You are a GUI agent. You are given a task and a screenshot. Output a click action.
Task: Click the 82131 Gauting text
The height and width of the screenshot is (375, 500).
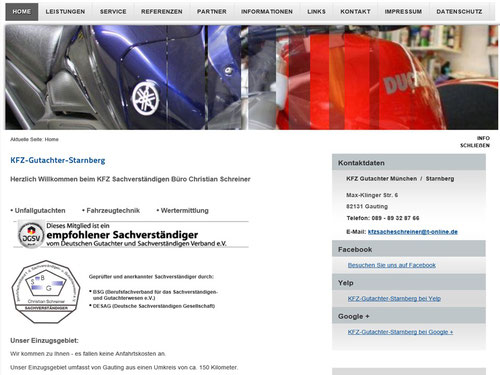[x=367, y=207]
